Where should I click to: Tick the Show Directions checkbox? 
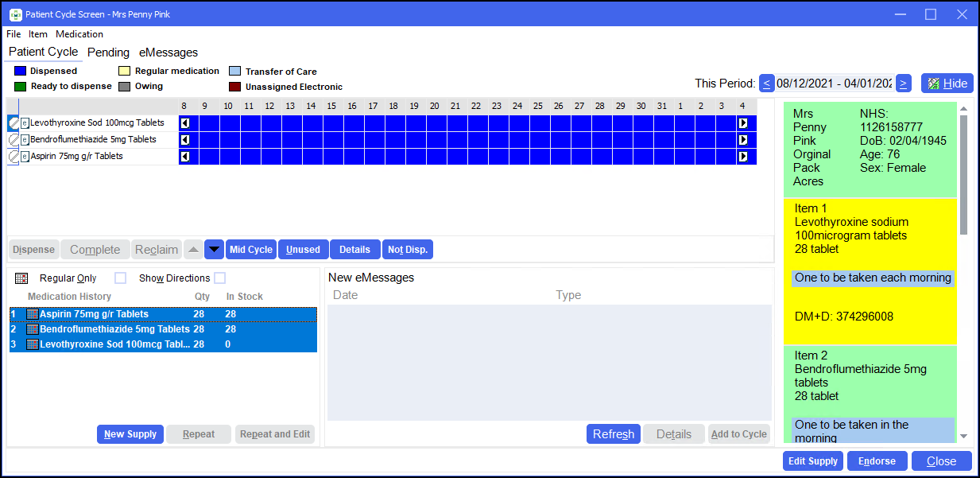pyautogui.click(x=220, y=278)
